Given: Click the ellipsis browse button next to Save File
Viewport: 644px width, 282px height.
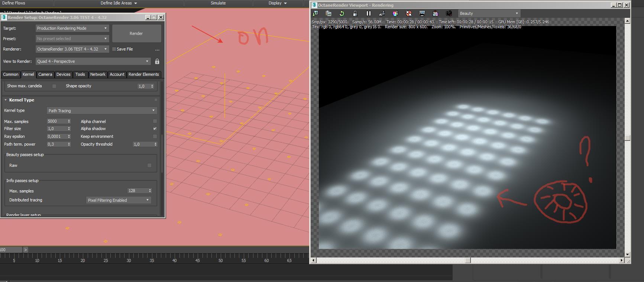Looking at the screenshot, I should coord(157,49).
